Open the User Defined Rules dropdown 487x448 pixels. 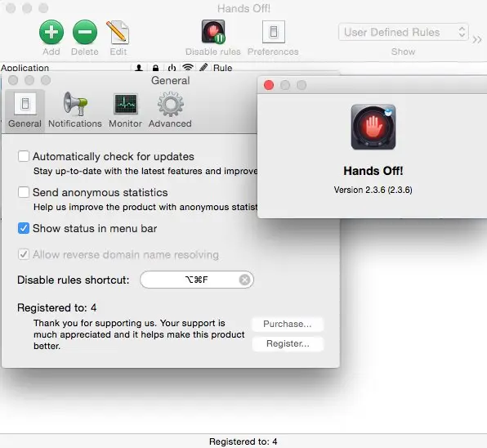pyautogui.click(x=404, y=32)
